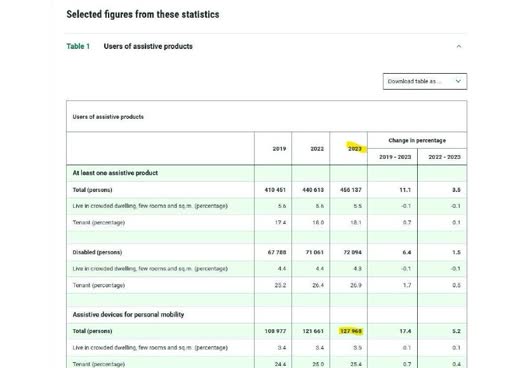520x368 pixels.
Task: Click the value 410 451
Action: coord(275,190)
